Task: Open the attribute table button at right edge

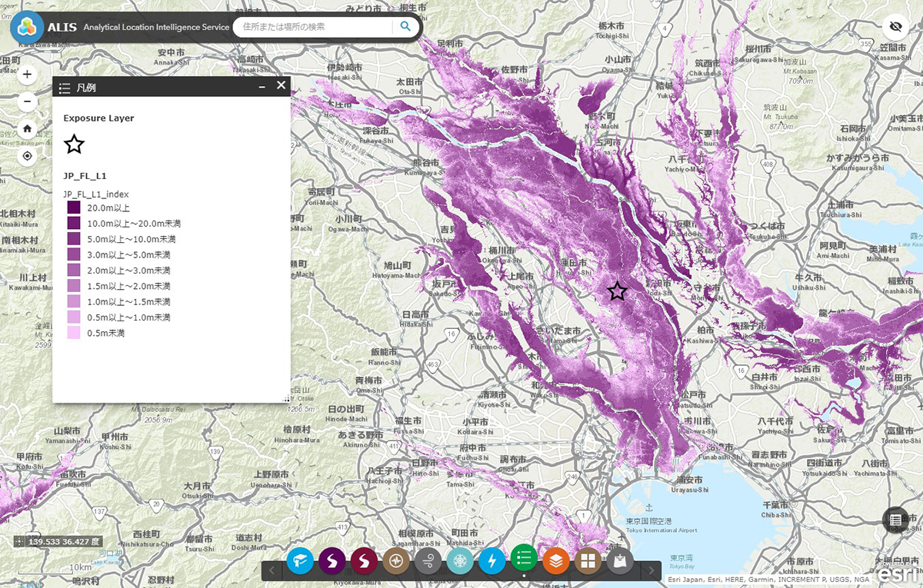Action: point(895,520)
